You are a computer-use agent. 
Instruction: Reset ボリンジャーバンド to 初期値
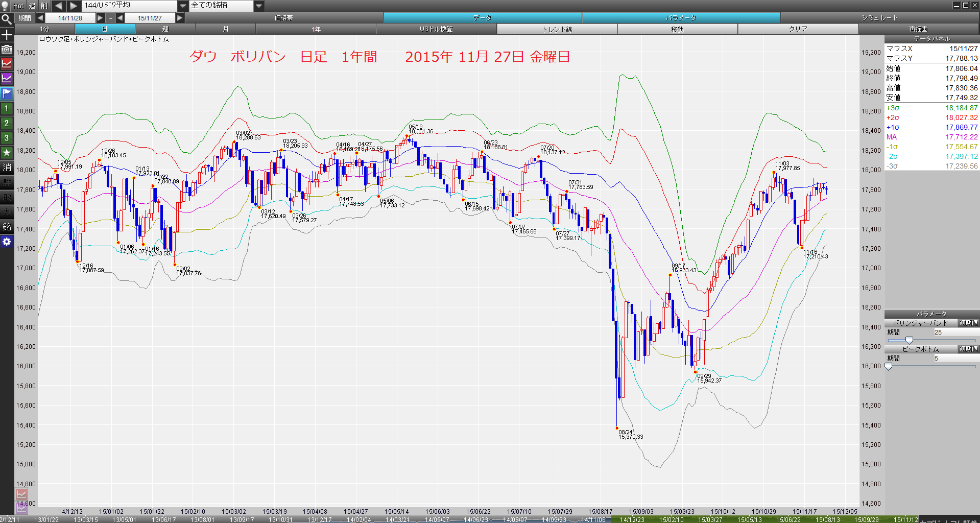pyautogui.click(x=968, y=323)
